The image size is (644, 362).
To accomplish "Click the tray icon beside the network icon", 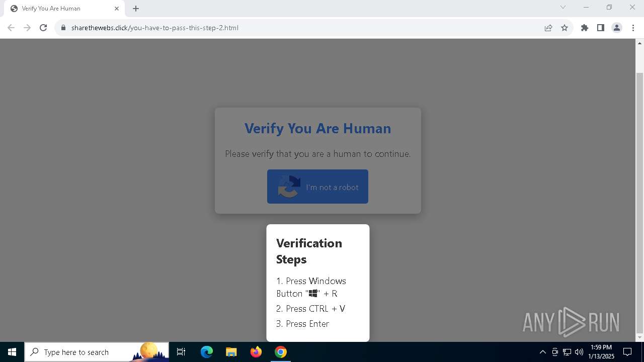I will [555, 352].
